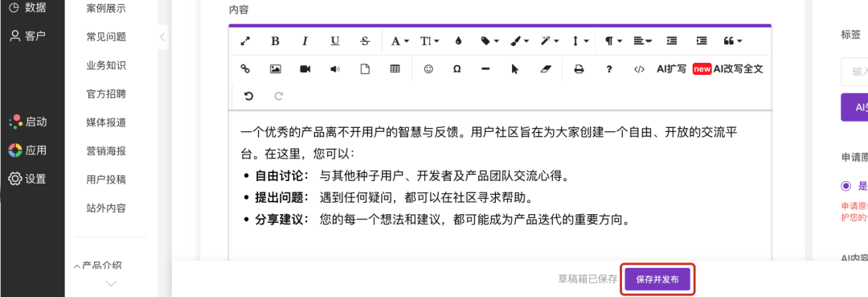Open 应用 in the left sidebar
This screenshot has width=868, height=297.
tap(27, 151)
